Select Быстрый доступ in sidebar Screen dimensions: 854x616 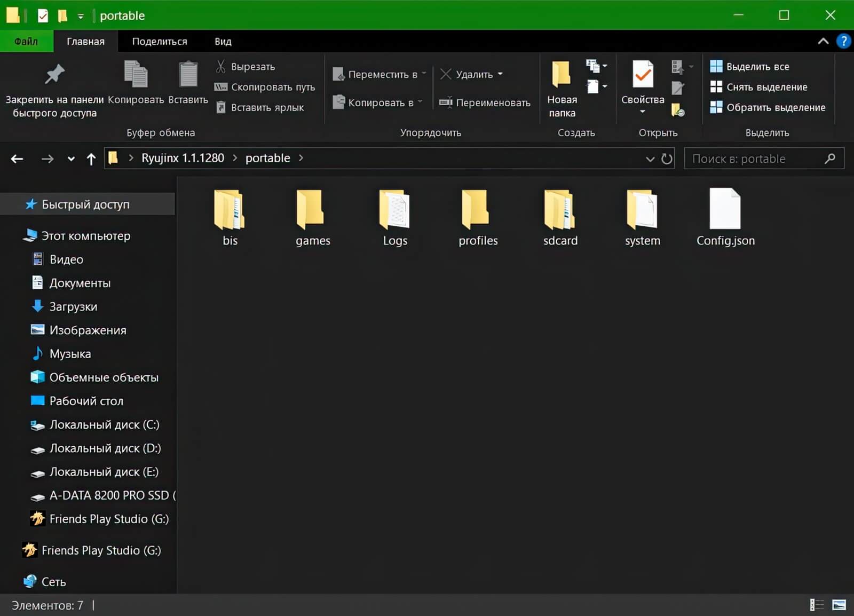coord(88,204)
